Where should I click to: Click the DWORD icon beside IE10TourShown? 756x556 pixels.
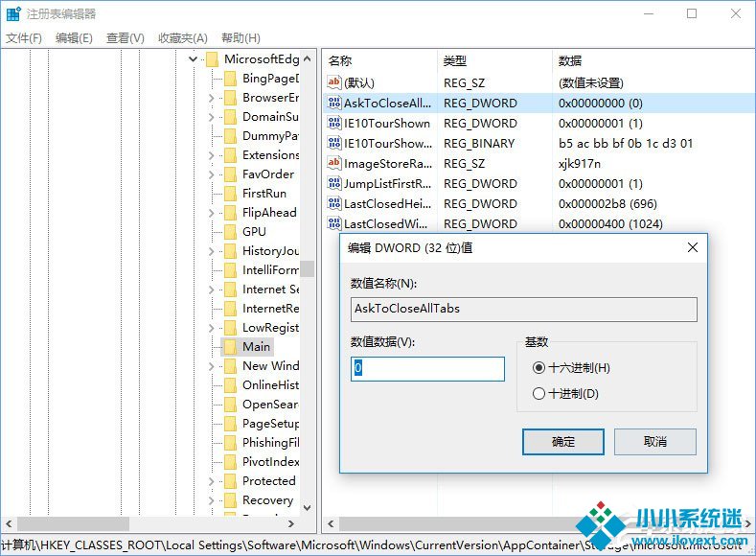coord(334,123)
